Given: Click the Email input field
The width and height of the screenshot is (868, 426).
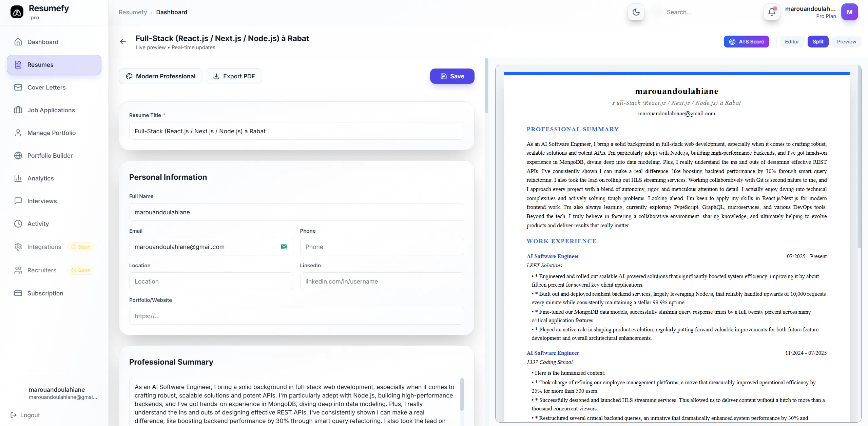Looking at the screenshot, I should tap(211, 247).
